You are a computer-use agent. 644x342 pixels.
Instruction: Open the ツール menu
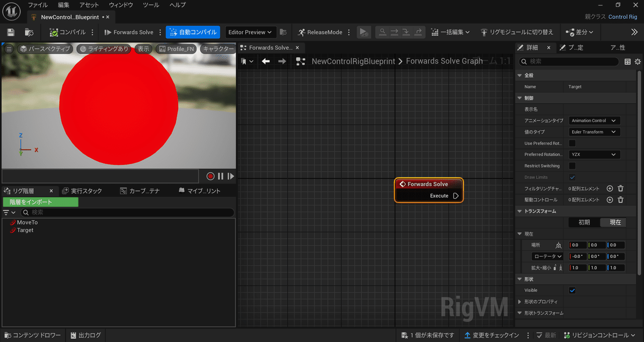pyautogui.click(x=151, y=5)
